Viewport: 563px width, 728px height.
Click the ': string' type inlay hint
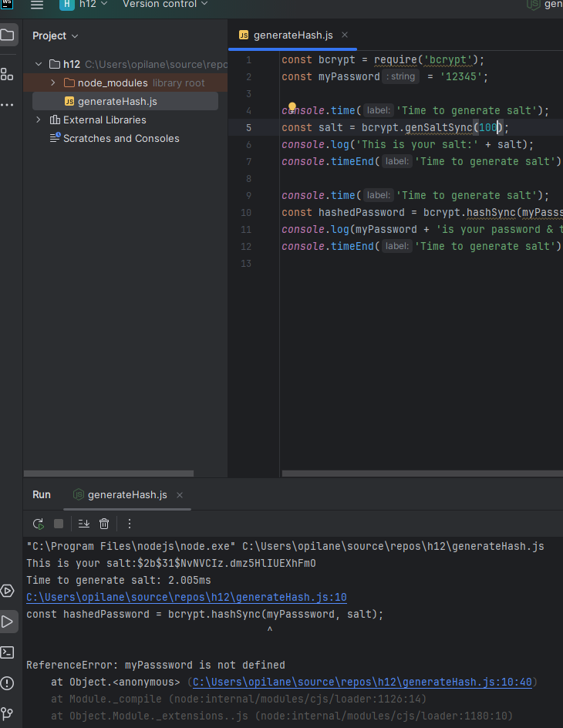pos(400,76)
